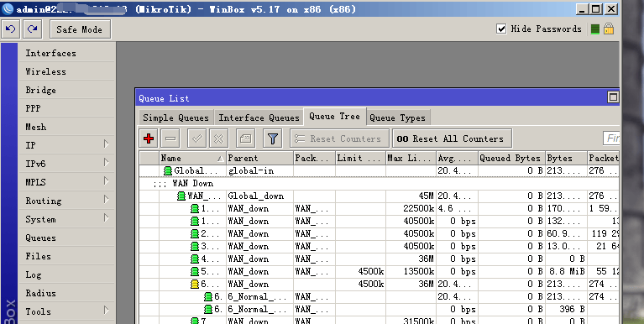Click the yellow padlock icon

coord(609,29)
